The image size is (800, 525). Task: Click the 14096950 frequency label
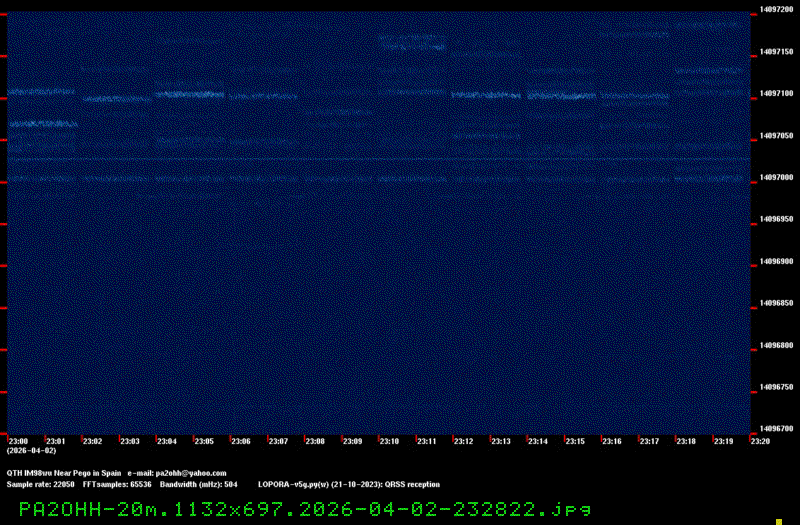coord(777,219)
